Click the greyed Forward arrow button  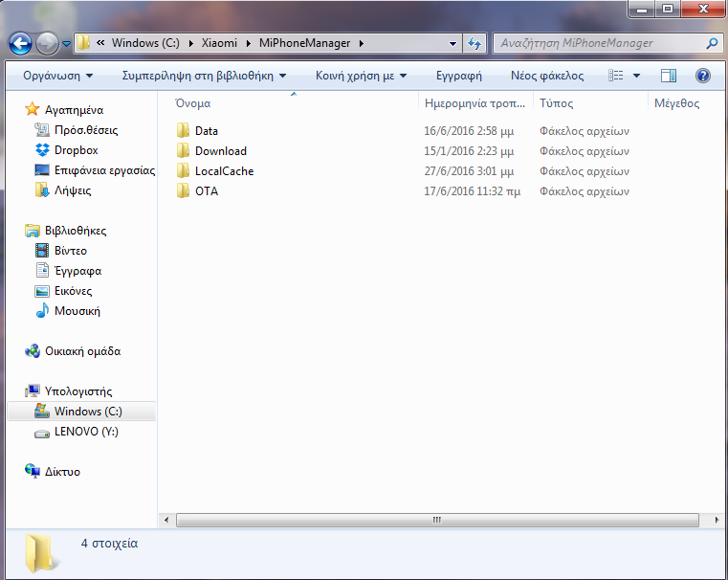(48, 44)
